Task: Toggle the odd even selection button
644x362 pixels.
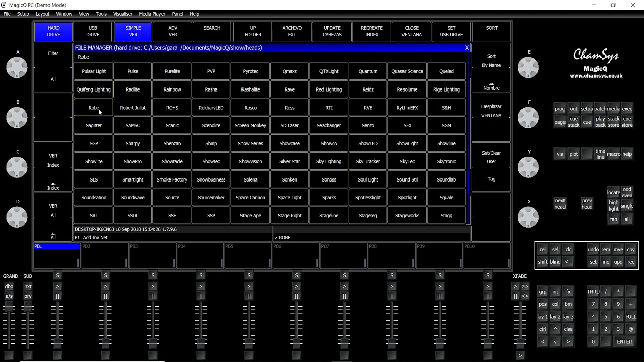Action: point(627,192)
